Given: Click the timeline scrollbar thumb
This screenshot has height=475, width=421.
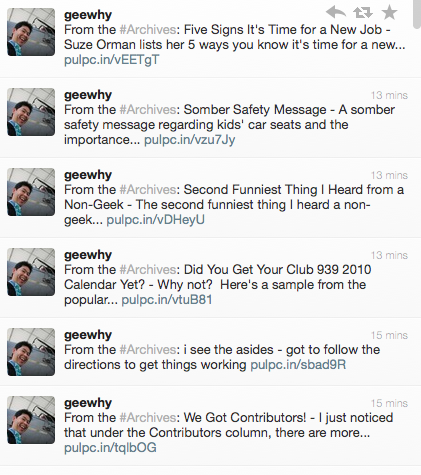Looking at the screenshot, I should [x=417, y=14].
